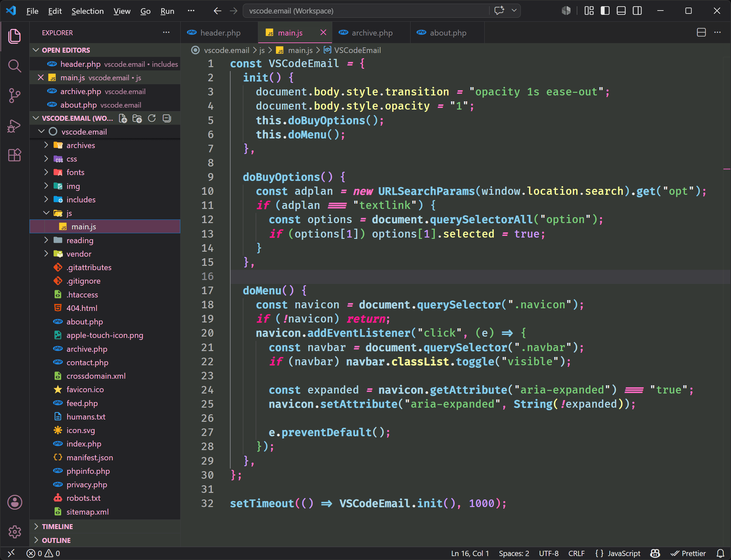Click errors and warnings count in status bar

(x=43, y=553)
